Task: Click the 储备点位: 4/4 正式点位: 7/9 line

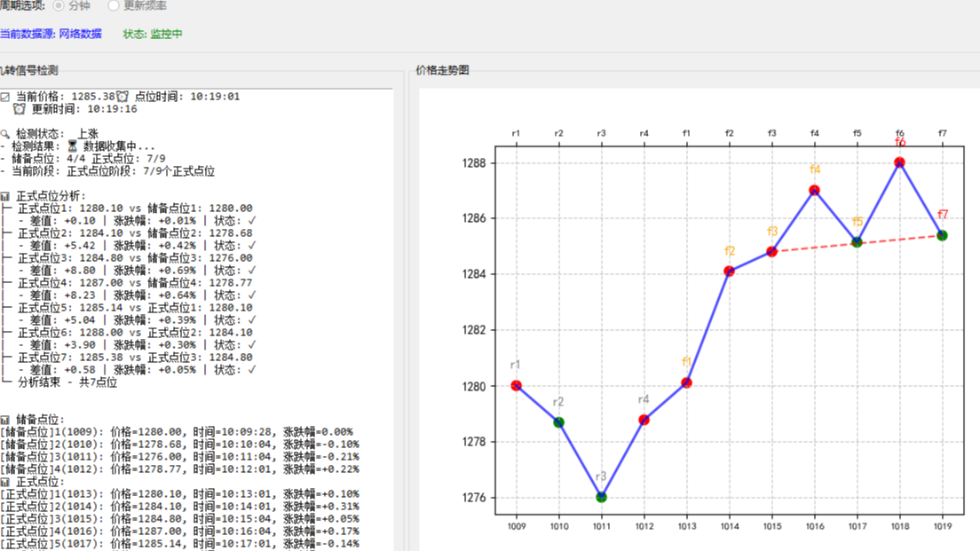Action: [83, 159]
